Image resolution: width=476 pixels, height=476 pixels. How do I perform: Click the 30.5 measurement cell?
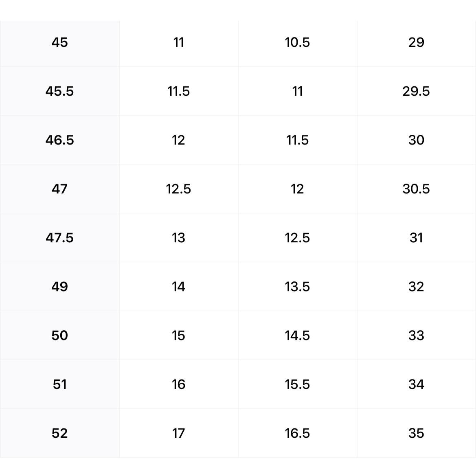[416, 189]
